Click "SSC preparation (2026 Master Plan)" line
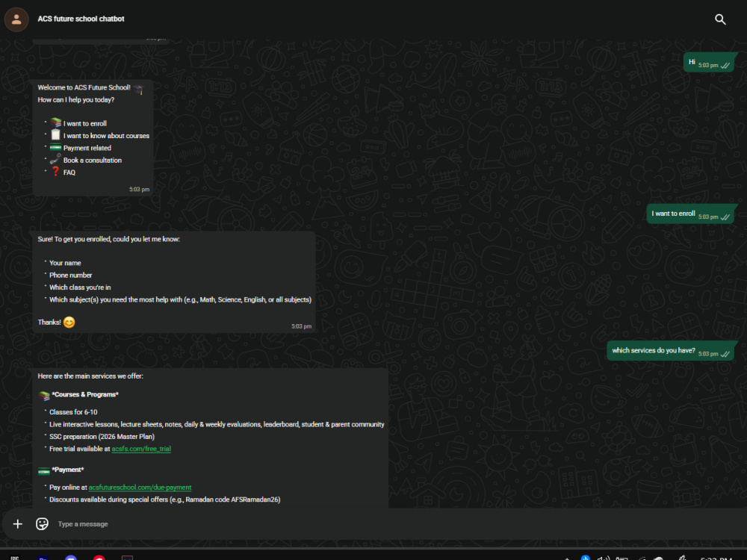Screen dimensions: 747x560 coord(102,437)
